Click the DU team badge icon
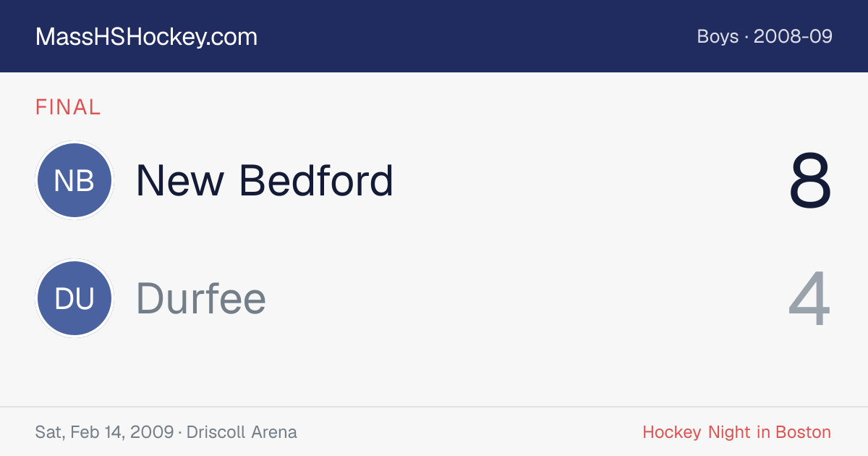 click(75, 298)
